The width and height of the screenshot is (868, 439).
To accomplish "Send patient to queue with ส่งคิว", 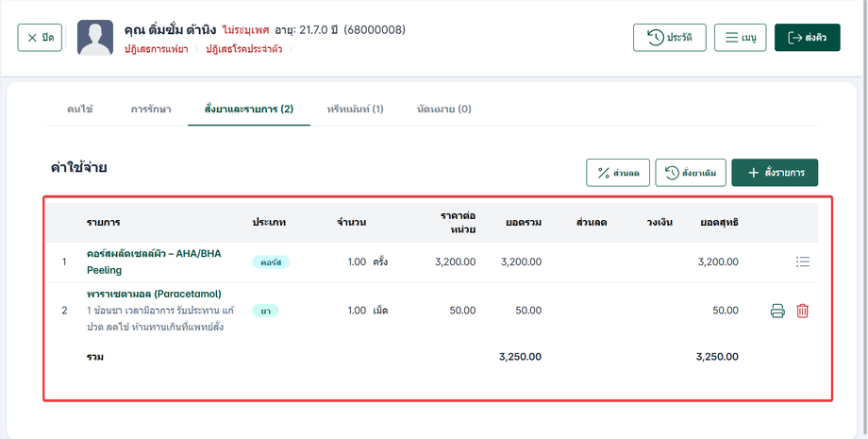I will point(807,38).
